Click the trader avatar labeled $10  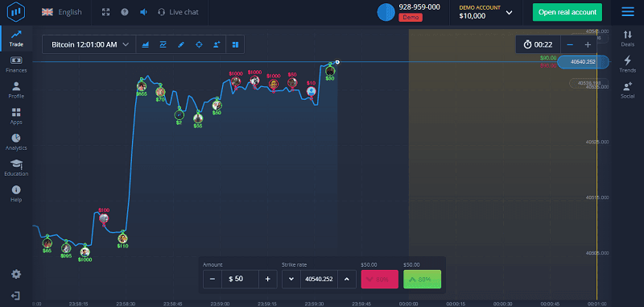coord(312,91)
